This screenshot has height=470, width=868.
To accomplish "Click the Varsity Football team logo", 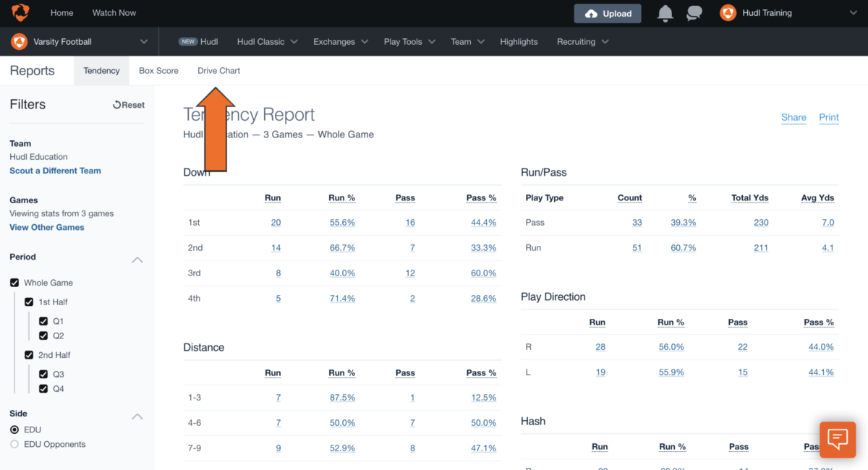I will pyautogui.click(x=19, y=42).
